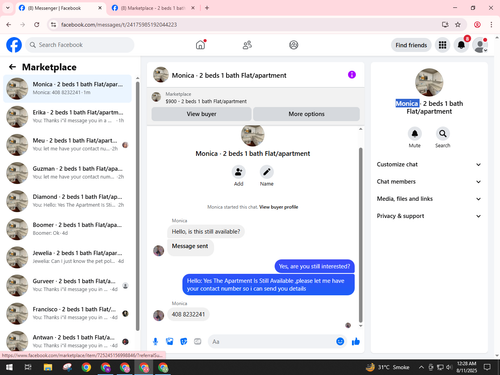Image resolution: width=500 pixels, height=375 pixels.
Task: Choose a GIF icon
Action: [x=198, y=341]
